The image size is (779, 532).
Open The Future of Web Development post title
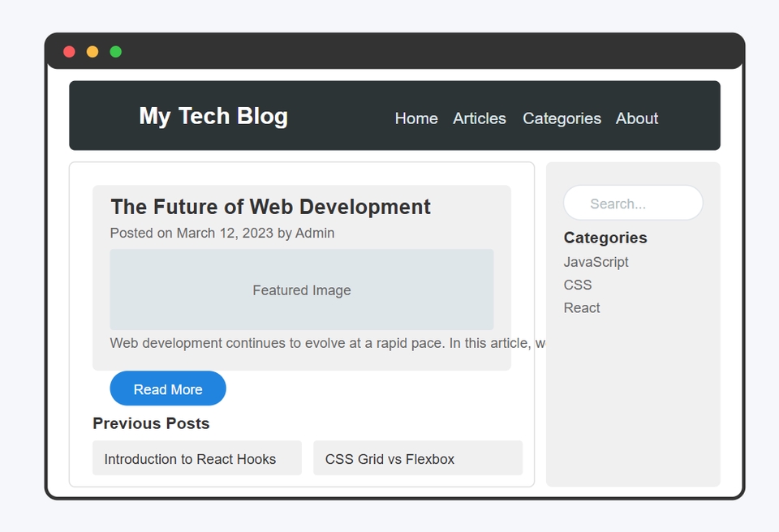coord(271,207)
